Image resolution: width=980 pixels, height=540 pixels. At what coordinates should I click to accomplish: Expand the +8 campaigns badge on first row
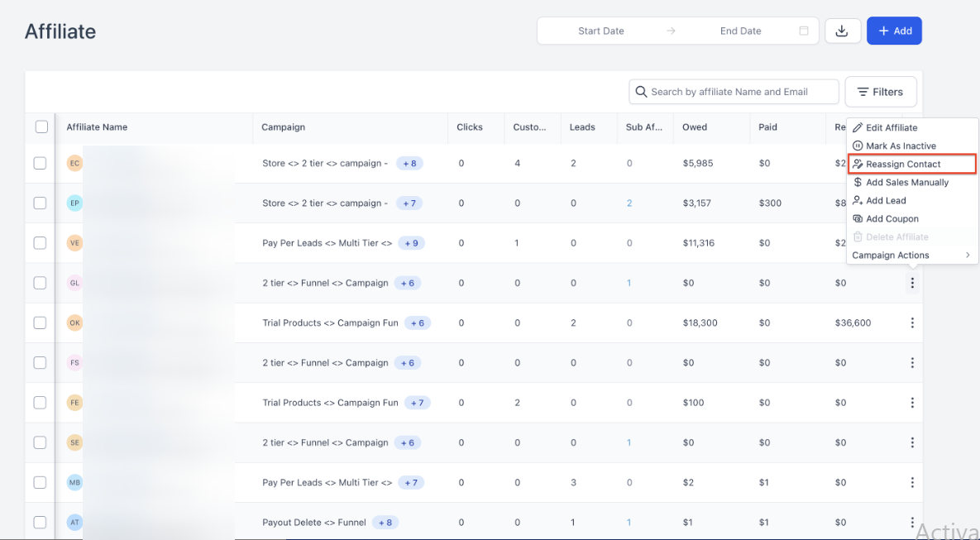[x=409, y=164]
